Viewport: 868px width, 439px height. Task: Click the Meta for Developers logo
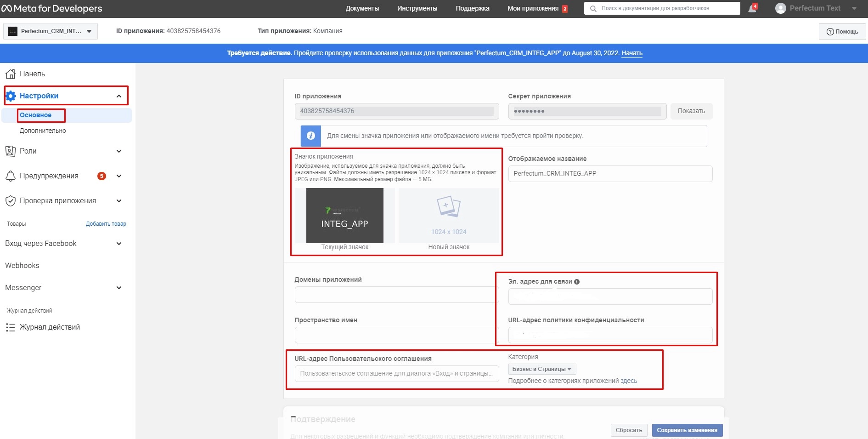[52, 8]
